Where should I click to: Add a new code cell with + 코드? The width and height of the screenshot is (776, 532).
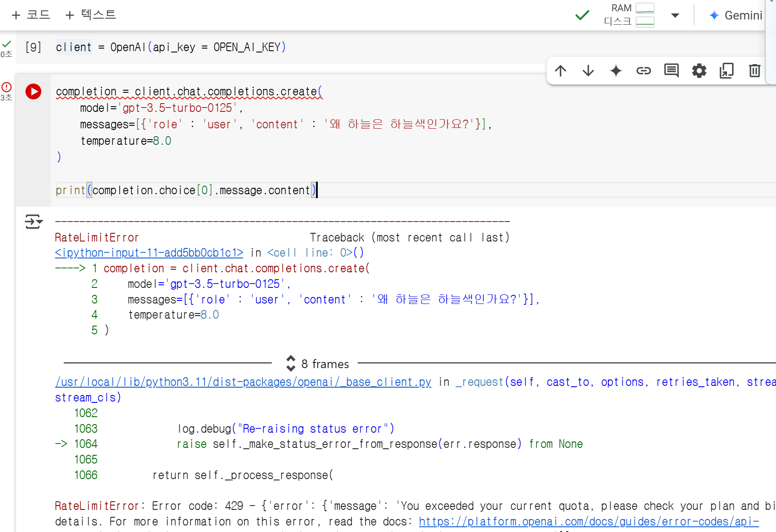31,15
